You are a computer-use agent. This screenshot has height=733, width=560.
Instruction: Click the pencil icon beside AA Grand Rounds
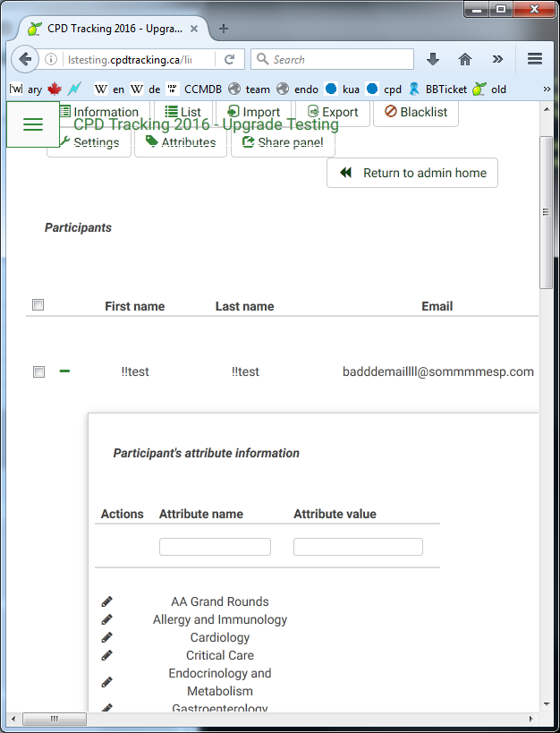(x=107, y=601)
